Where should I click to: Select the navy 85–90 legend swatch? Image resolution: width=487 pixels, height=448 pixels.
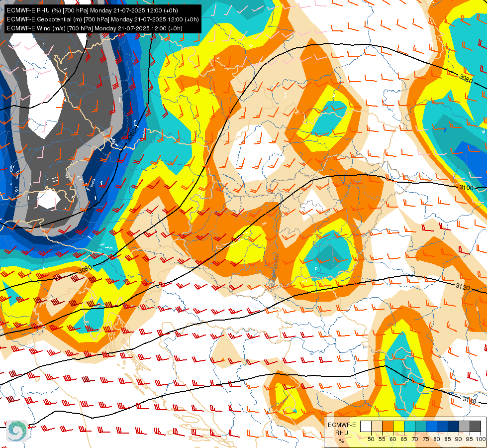[453, 427]
